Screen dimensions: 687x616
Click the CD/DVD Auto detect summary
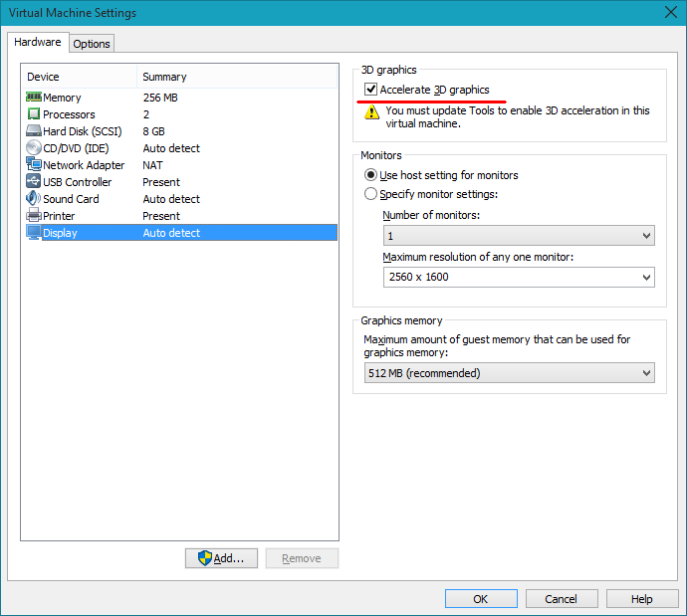pos(171,148)
